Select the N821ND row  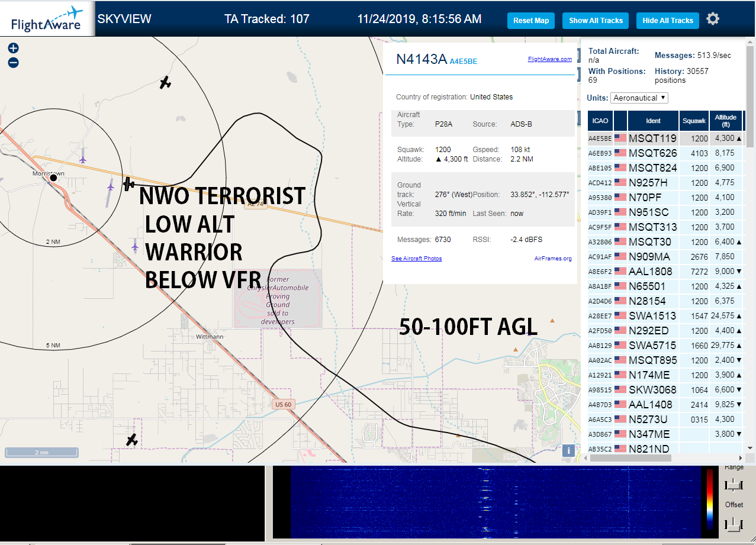(x=665, y=448)
